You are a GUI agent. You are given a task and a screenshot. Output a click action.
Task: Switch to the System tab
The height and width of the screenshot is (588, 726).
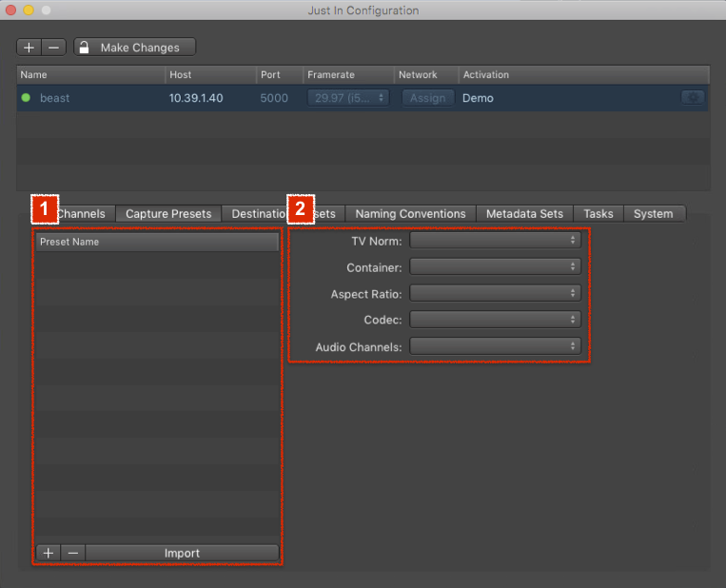[x=654, y=214]
